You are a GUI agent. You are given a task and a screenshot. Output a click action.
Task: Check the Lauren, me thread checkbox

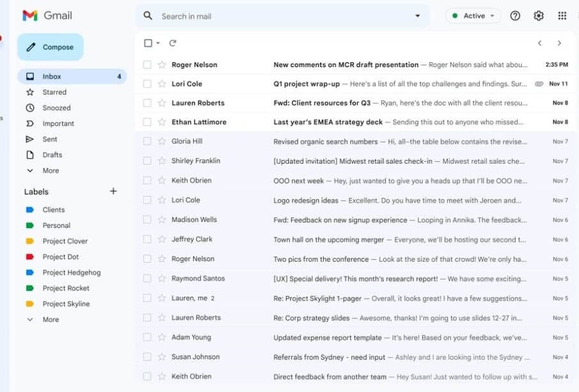147,298
